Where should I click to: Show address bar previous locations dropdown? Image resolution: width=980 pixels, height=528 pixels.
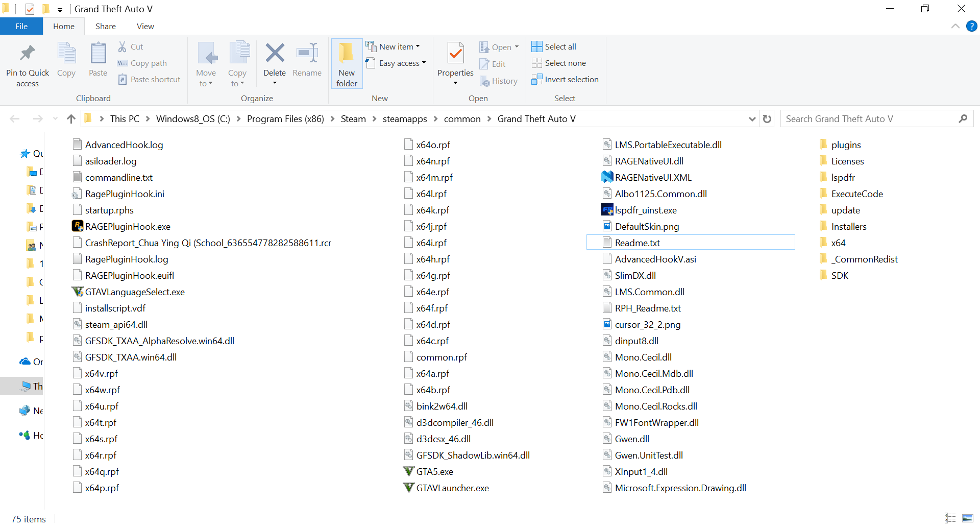[x=752, y=118]
